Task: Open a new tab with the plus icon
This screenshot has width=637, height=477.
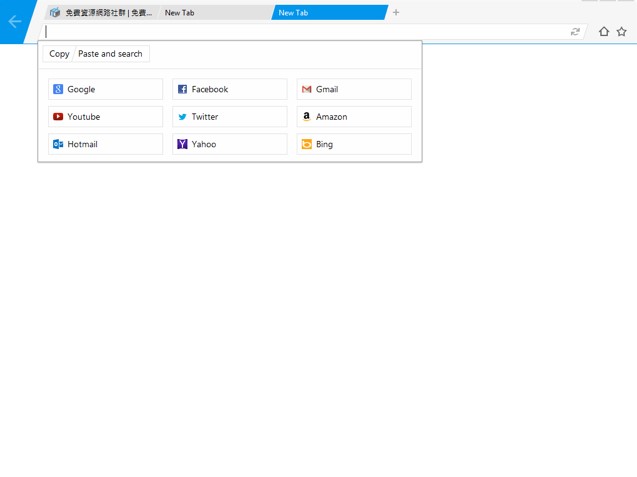Action: pos(396,13)
